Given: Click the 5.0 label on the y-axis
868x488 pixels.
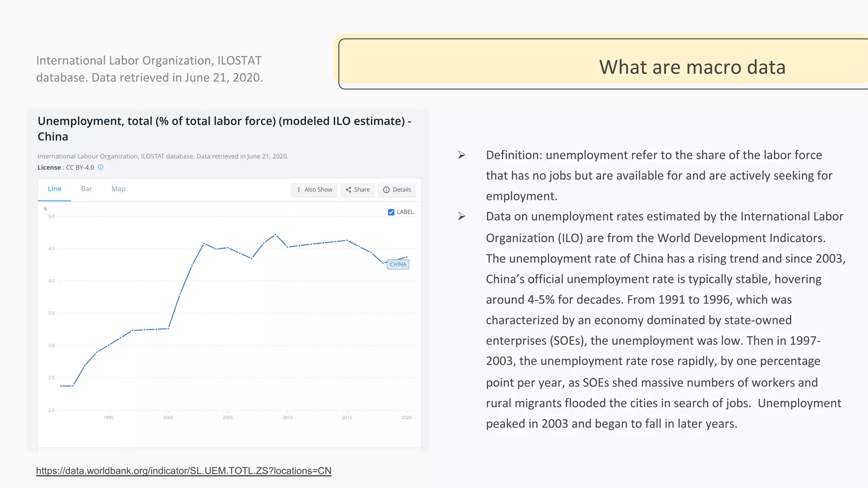Looking at the screenshot, I should coord(51,216).
